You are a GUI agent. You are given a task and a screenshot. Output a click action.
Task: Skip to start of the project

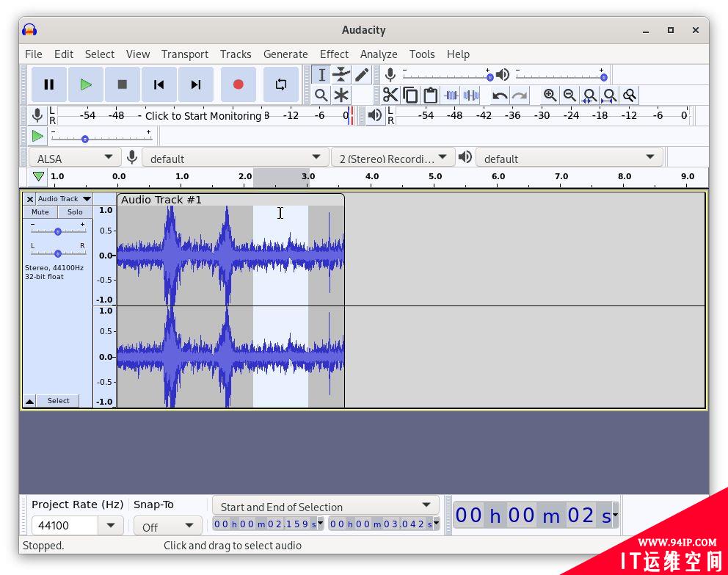(x=159, y=84)
